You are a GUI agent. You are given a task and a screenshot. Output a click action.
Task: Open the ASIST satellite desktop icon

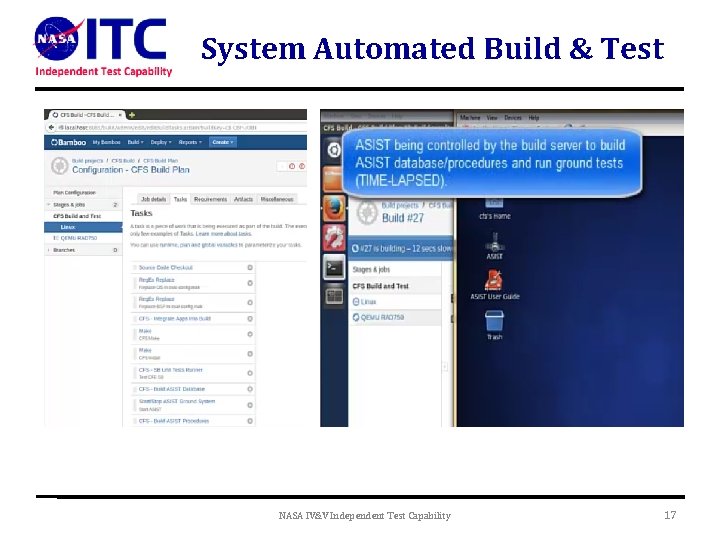point(494,246)
